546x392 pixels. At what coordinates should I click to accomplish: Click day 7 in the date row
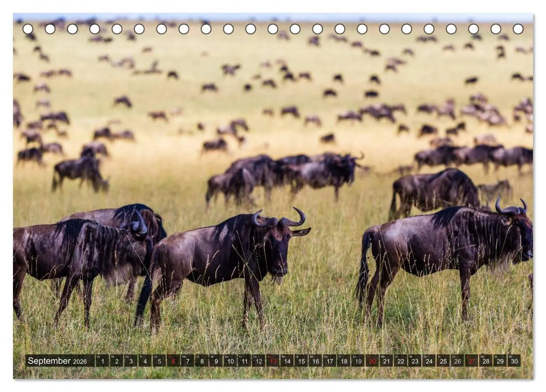pyautogui.click(x=187, y=361)
